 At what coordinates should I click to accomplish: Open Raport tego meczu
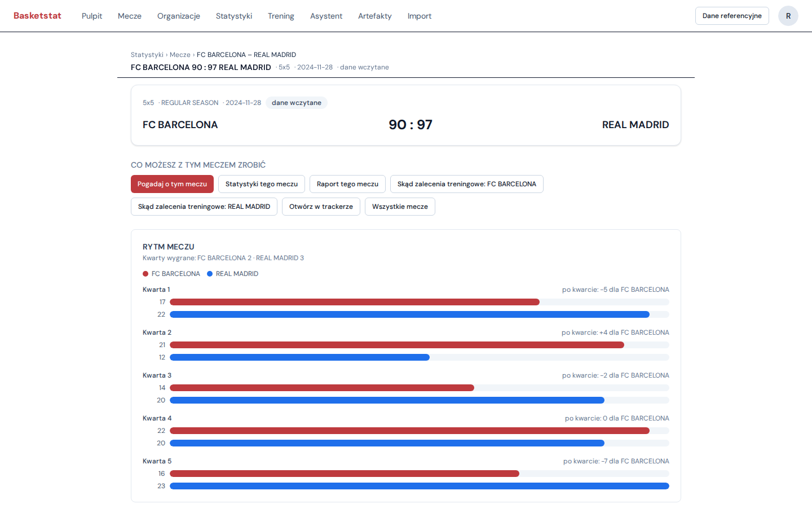pyautogui.click(x=347, y=184)
